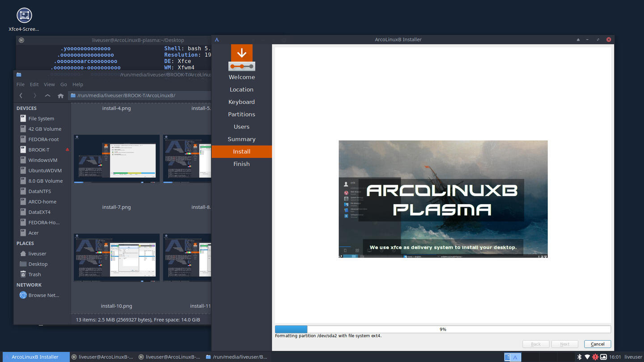Open WindowsVM device

pos(42,160)
